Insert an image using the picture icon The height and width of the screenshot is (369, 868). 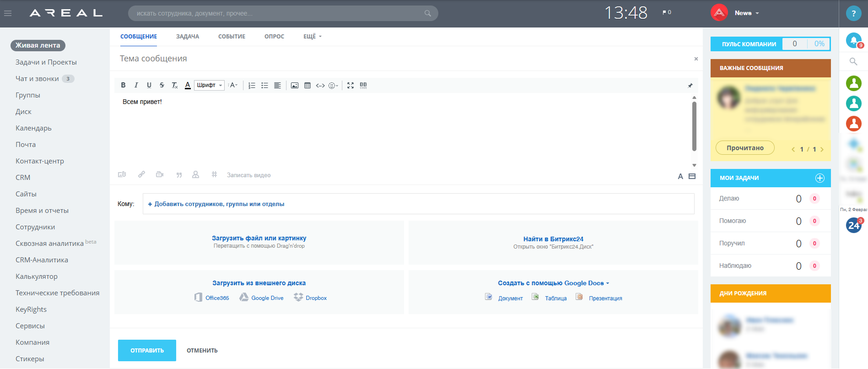click(x=295, y=86)
